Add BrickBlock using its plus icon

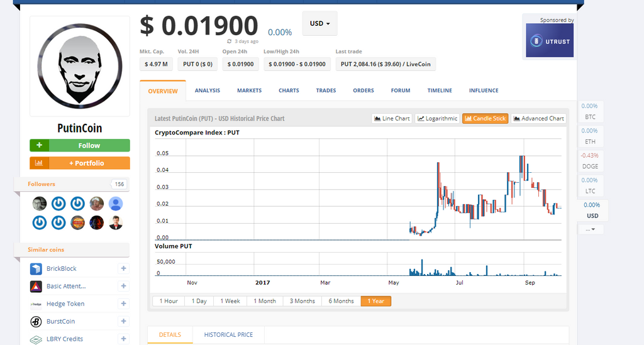pos(124,269)
